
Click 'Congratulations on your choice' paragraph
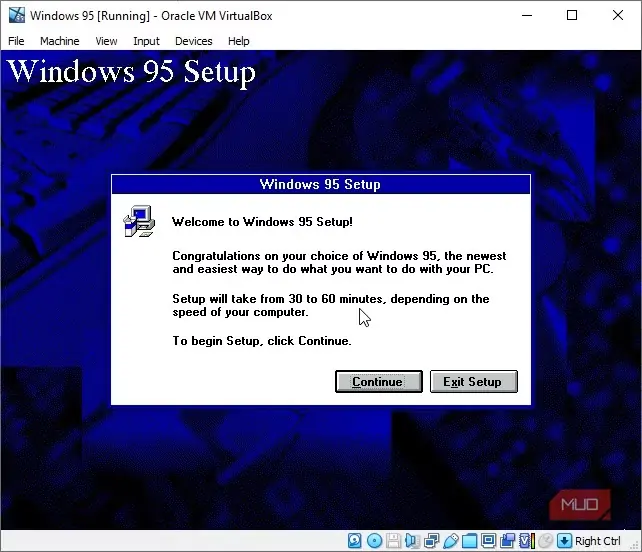click(339, 262)
